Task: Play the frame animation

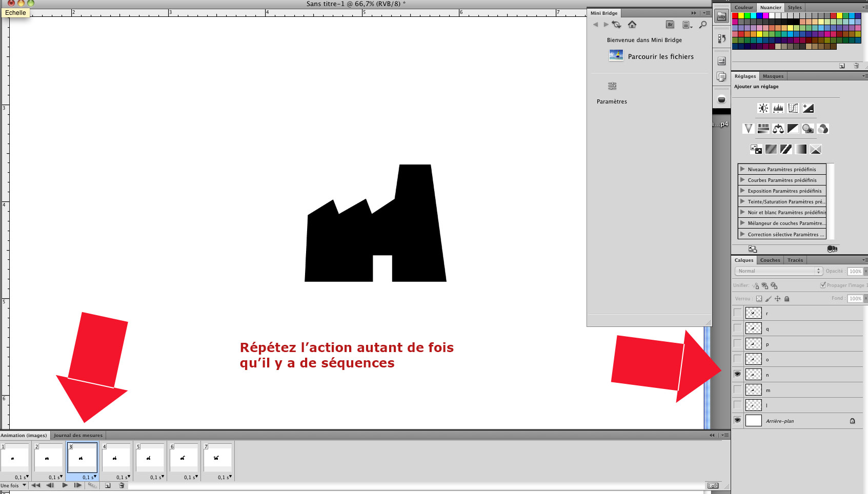Action: pos(65,485)
